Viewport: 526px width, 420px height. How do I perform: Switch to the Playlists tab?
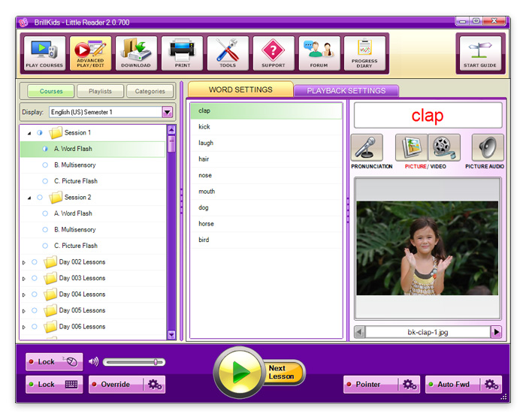(x=100, y=92)
